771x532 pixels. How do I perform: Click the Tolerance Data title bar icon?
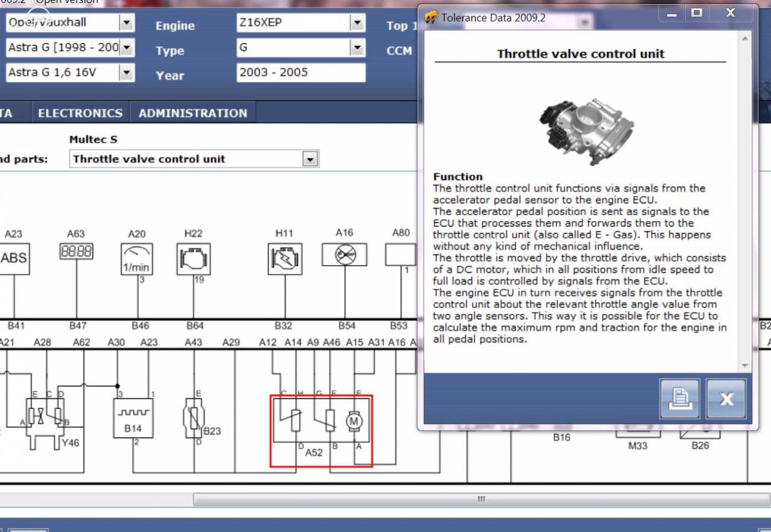tap(430, 17)
